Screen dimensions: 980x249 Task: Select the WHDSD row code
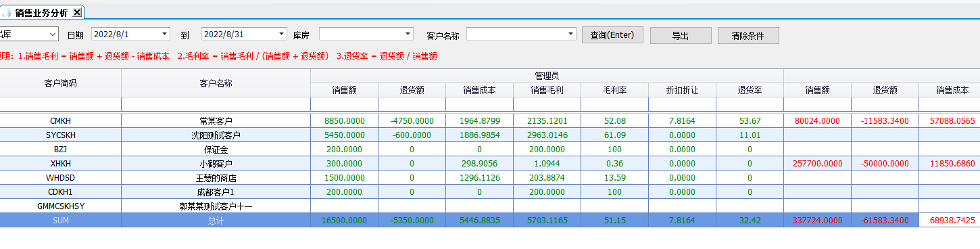[61, 177]
